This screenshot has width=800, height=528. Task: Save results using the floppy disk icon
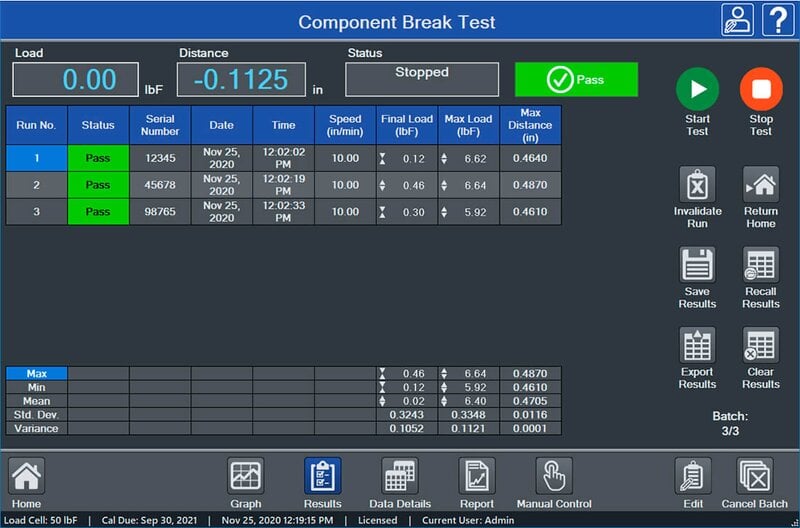point(697,265)
